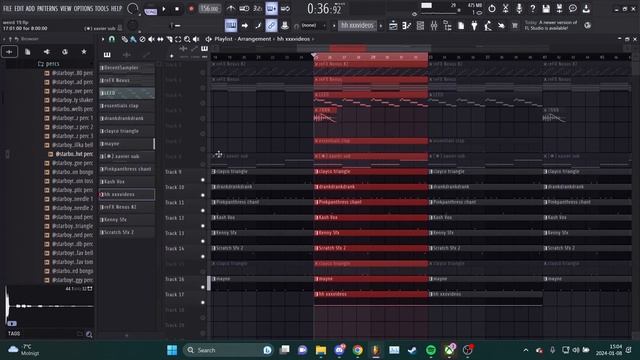Select the Playlist selection rectangle tool
This screenshot has height=360, width=640.
pyautogui.click(x=178, y=39)
